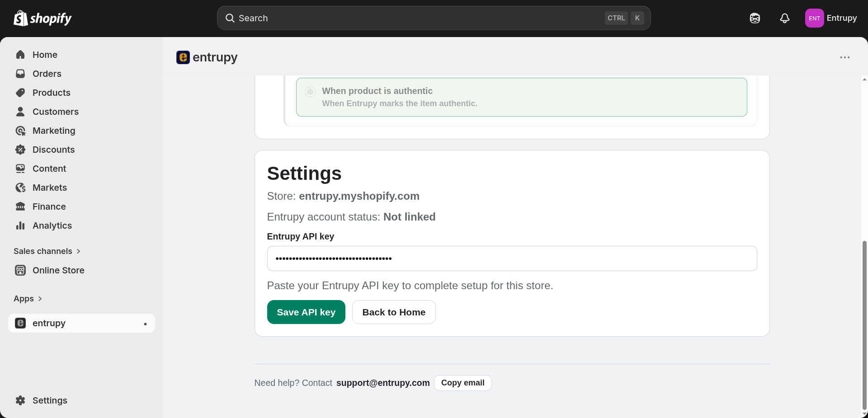Click the entrupy logo in page header
Screen dimensions: 868x418
pyautogui.click(x=183, y=57)
